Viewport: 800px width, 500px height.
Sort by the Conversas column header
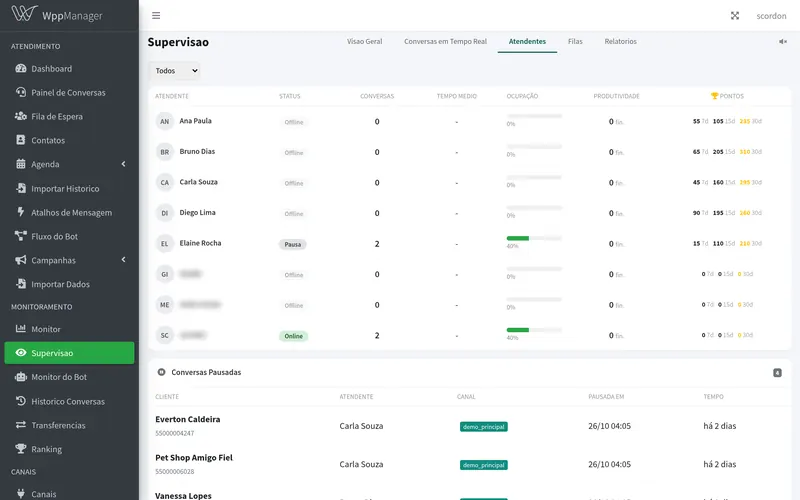(x=377, y=96)
